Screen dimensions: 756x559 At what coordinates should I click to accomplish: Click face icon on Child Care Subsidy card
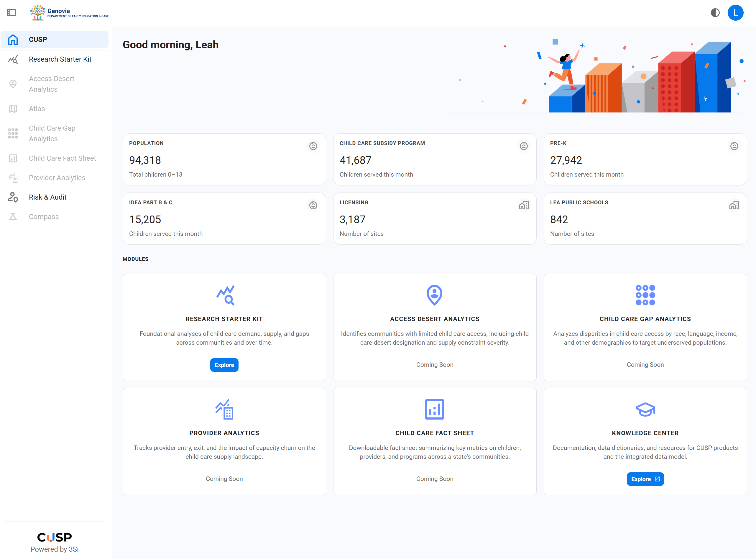tap(524, 146)
